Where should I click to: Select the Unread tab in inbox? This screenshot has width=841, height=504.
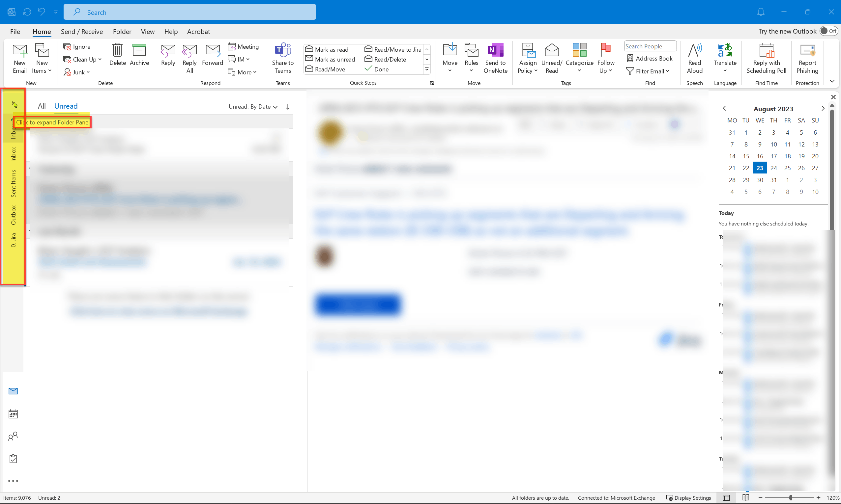point(66,106)
